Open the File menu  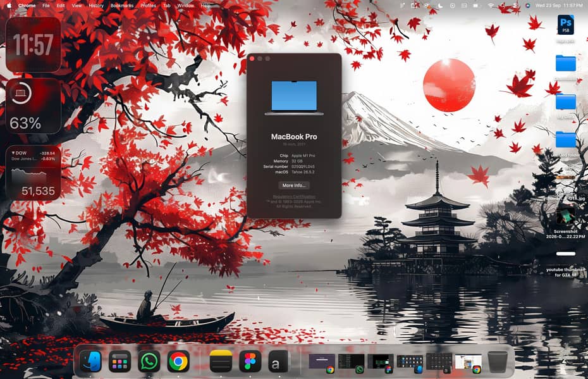(46, 6)
